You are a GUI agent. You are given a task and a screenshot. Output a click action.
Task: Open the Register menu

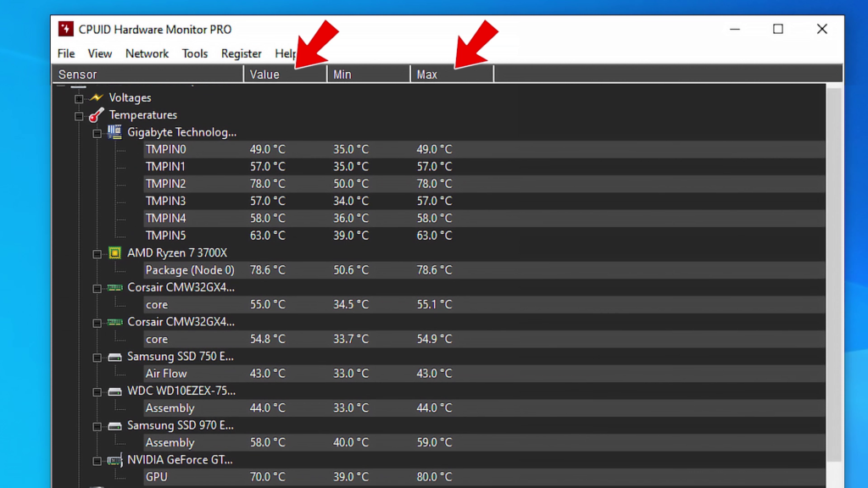pos(242,53)
